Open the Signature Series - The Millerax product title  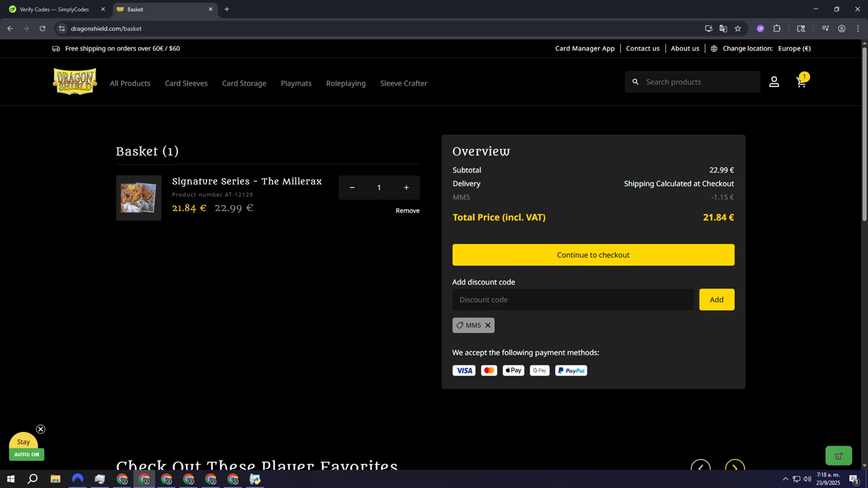click(247, 182)
